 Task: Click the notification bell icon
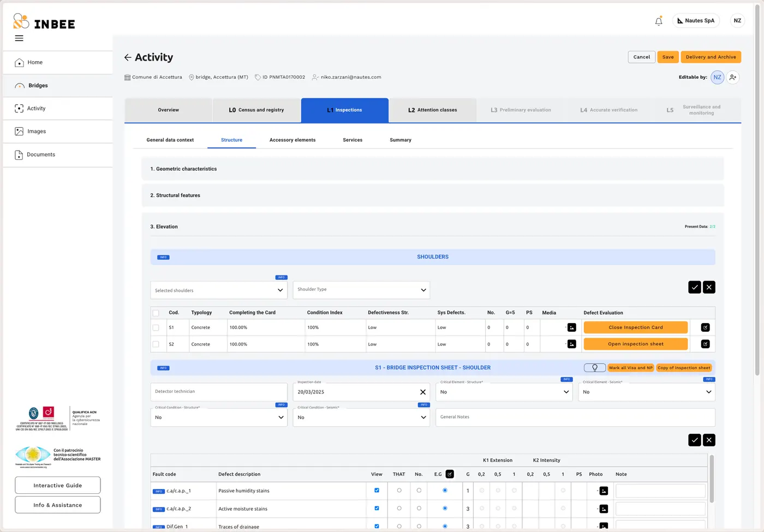[x=659, y=21]
